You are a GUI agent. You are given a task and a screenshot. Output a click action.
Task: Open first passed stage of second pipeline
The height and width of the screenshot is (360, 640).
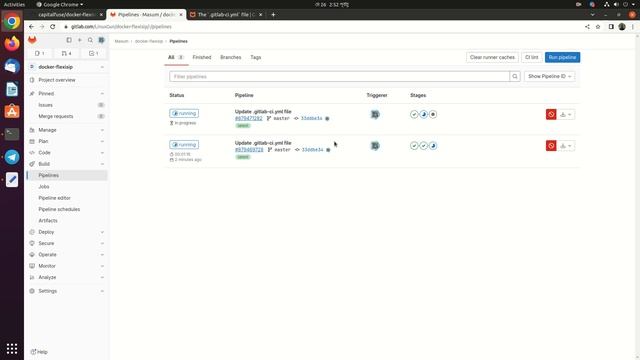point(414,146)
